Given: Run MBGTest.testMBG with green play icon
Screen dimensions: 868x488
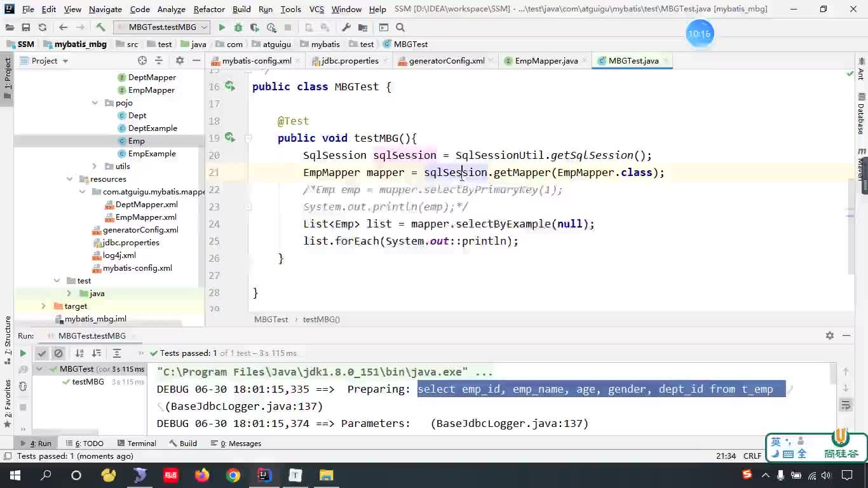Looking at the screenshot, I should (x=222, y=27).
